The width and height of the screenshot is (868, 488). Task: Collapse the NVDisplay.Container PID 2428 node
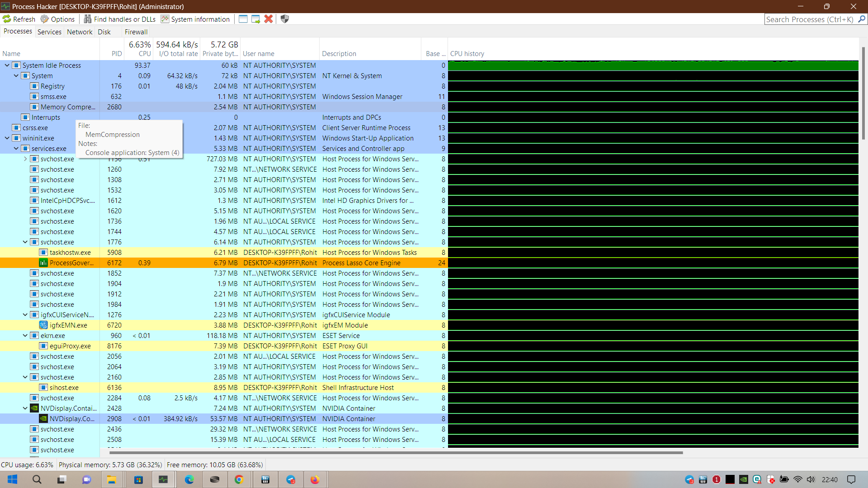click(x=25, y=408)
